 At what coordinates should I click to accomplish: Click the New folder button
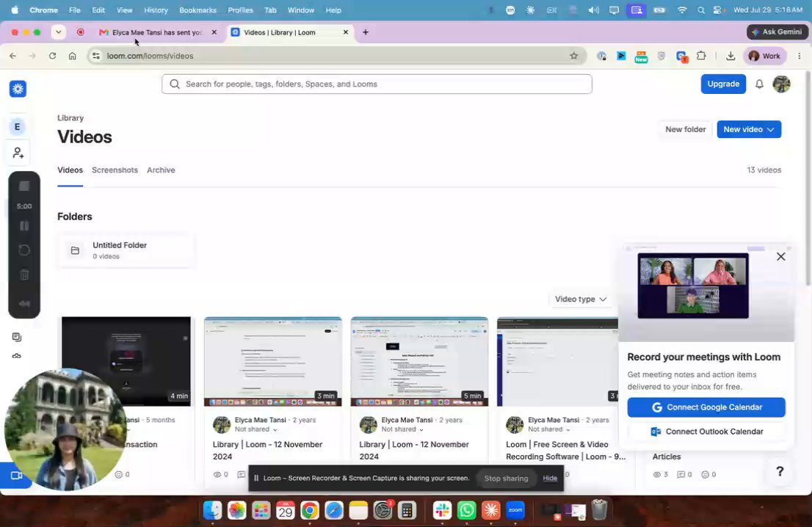685,129
